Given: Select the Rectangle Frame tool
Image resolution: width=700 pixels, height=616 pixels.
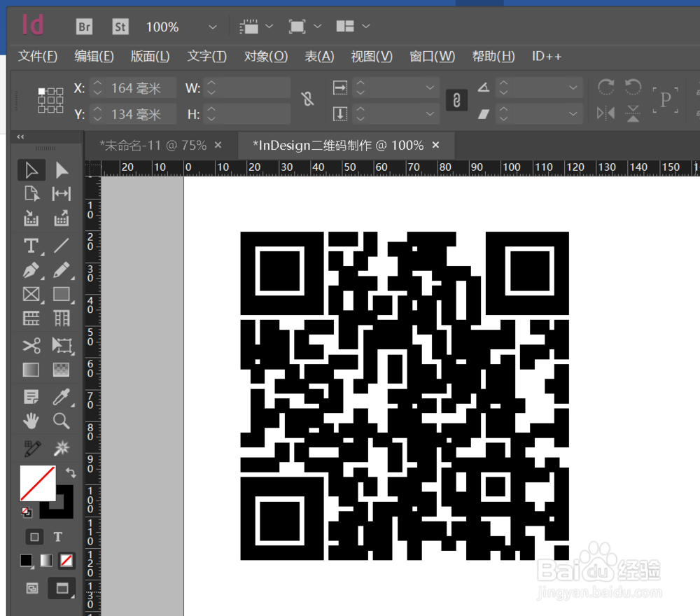Looking at the screenshot, I should coord(31,294).
